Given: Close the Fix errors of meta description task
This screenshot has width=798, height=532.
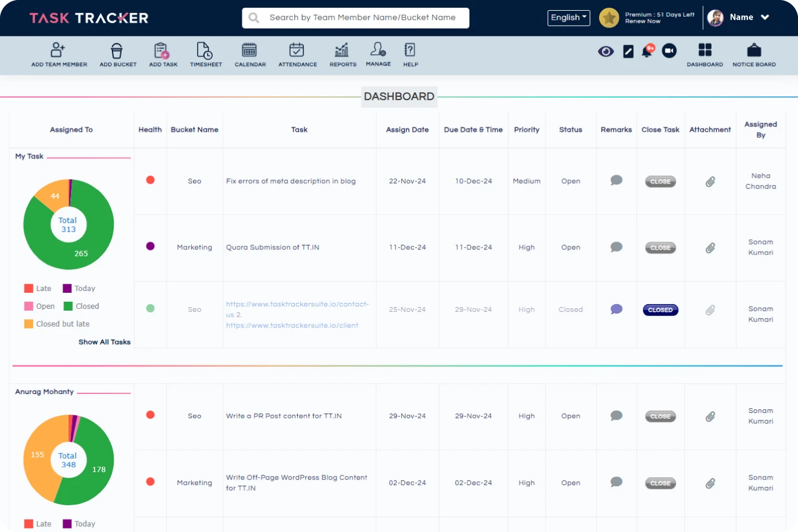Looking at the screenshot, I should pos(660,181).
